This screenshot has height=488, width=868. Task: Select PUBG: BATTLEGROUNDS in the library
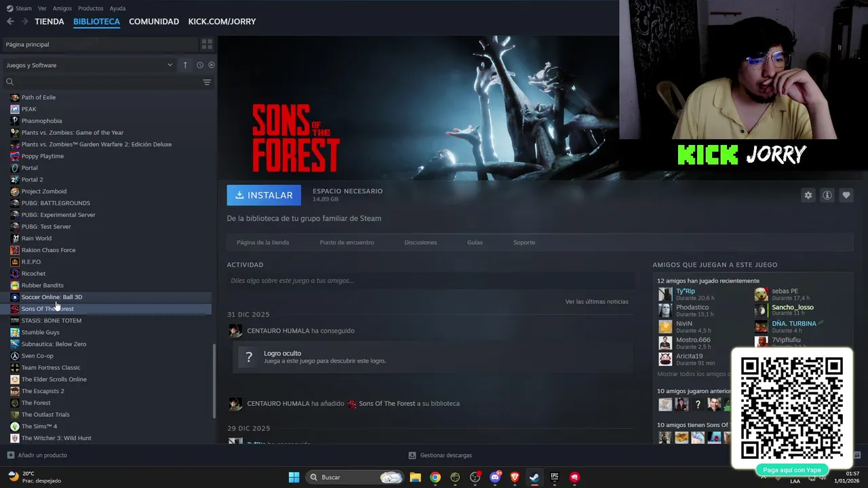pyautogui.click(x=56, y=203)
